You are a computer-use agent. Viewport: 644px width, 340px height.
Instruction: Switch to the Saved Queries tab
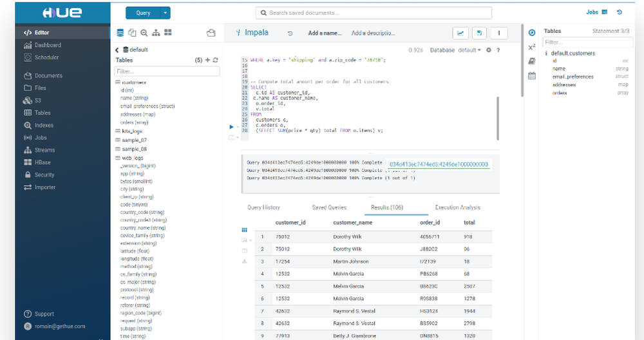coord(329,207)
